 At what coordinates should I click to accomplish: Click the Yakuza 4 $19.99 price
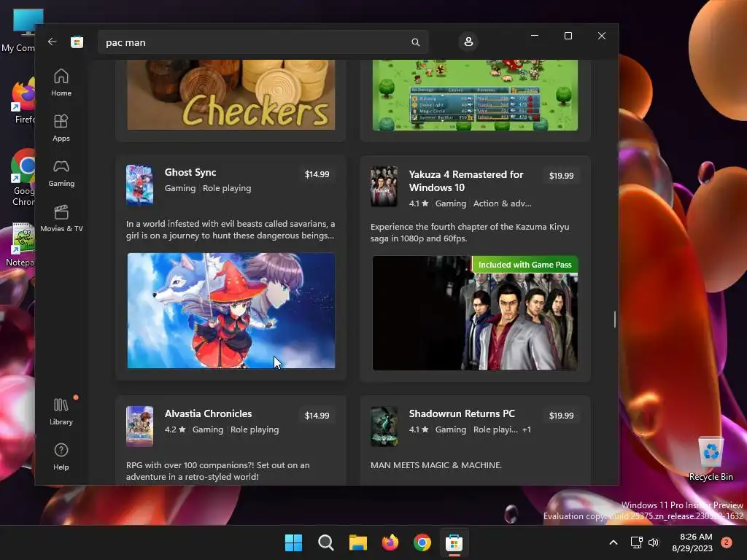click(x=561, y=176)
